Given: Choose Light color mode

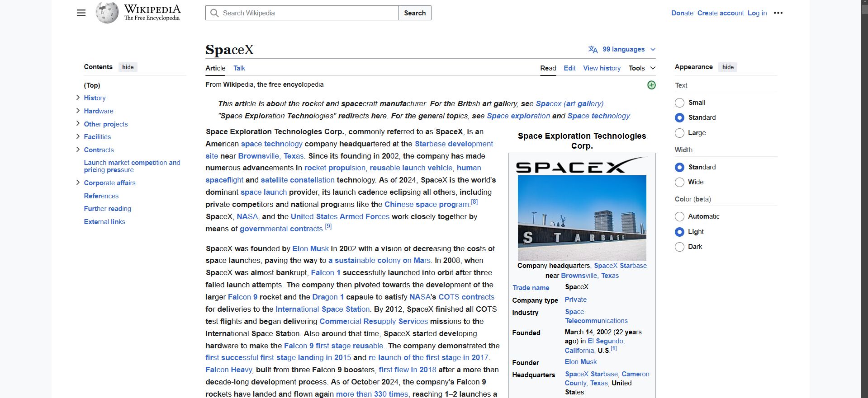Looking at the screenshot, I should [679, 232].
